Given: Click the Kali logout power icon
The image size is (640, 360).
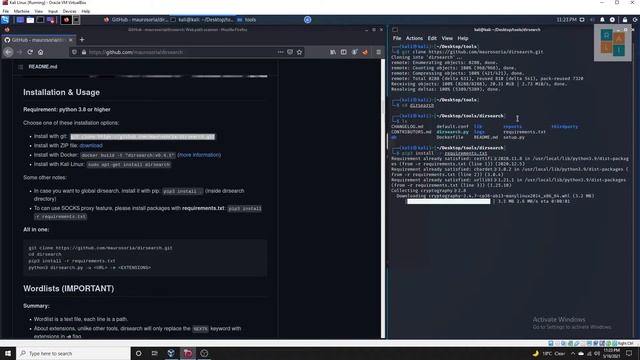Looking at the screenshot, I should coord(636,20).
